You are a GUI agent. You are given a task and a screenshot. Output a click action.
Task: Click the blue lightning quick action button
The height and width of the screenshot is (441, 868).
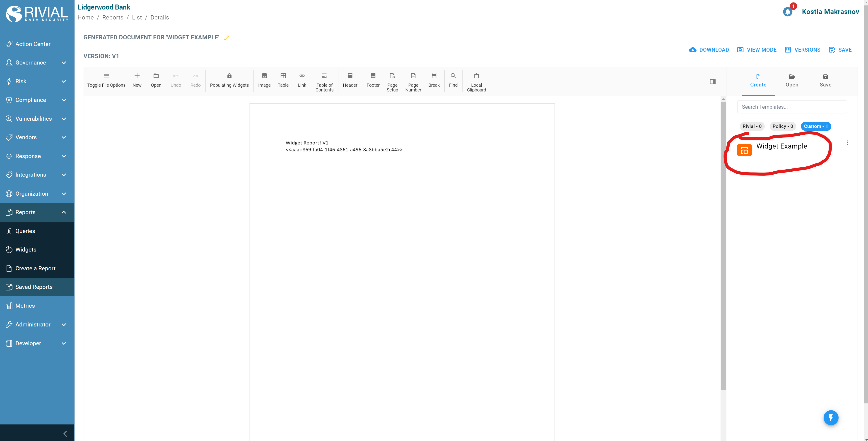[831, 417]
